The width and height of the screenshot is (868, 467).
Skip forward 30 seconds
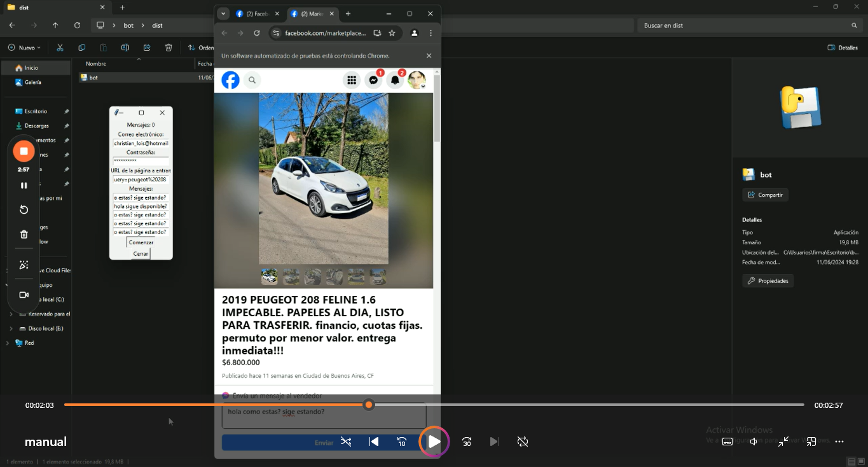[x=467, y=442]
